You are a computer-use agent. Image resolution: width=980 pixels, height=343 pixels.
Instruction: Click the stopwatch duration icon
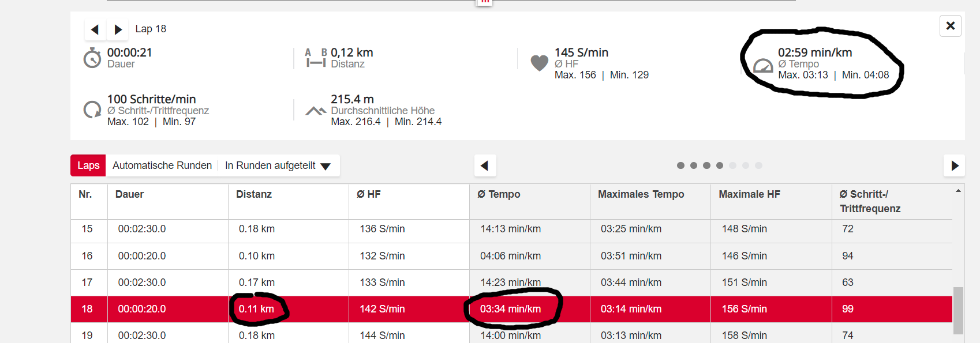pyautogui.click(x=92, y=58)
